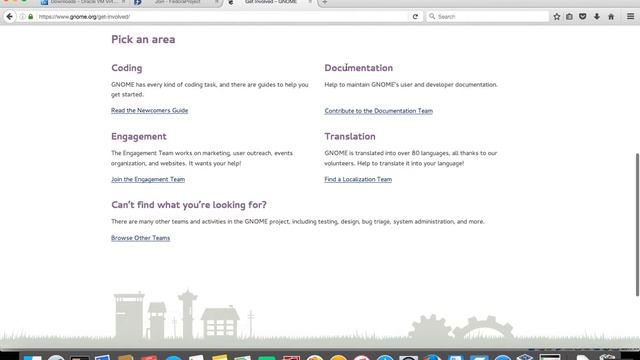This screenshot has height=360, width=640.
Task: Switch to the Join - FedoraProject tab
Action: (x=177, y=2)
